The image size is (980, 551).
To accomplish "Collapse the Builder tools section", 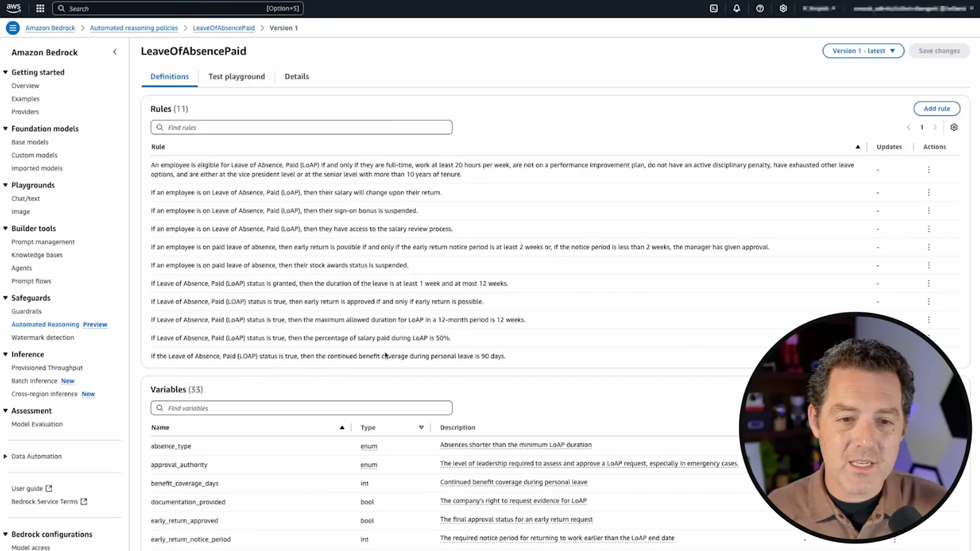I will [6, 228].
